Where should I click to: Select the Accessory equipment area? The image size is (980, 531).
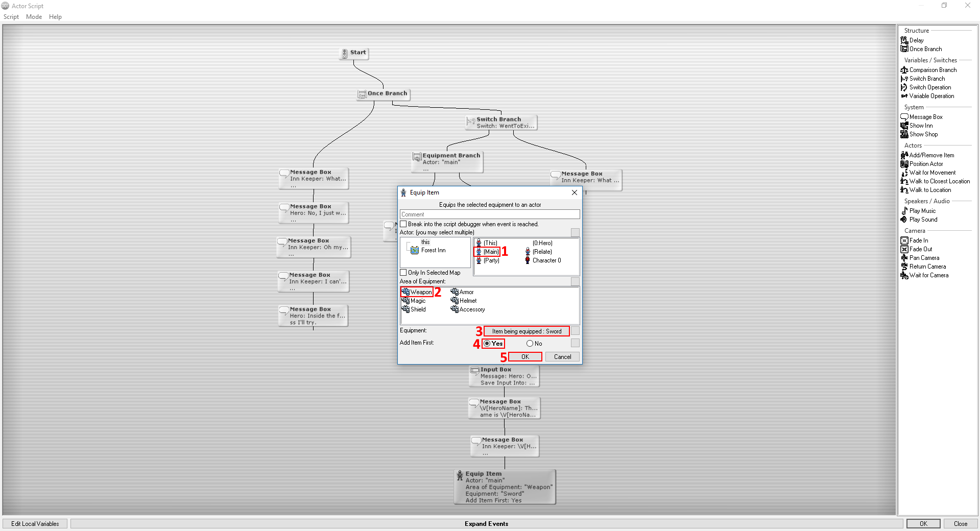click(x=468, y=309)
